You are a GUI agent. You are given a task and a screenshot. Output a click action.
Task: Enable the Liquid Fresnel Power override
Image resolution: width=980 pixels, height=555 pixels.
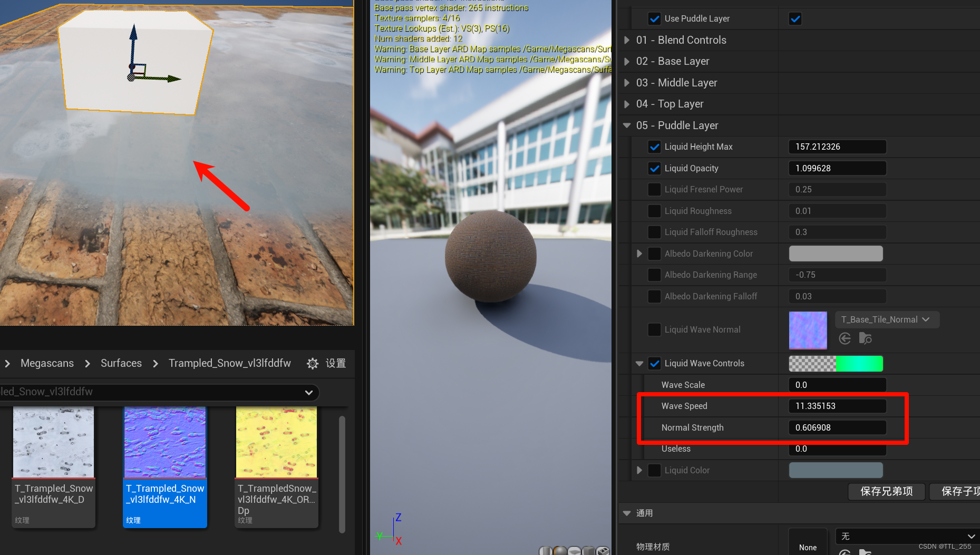pyautogui.click(x=654, y=189)
